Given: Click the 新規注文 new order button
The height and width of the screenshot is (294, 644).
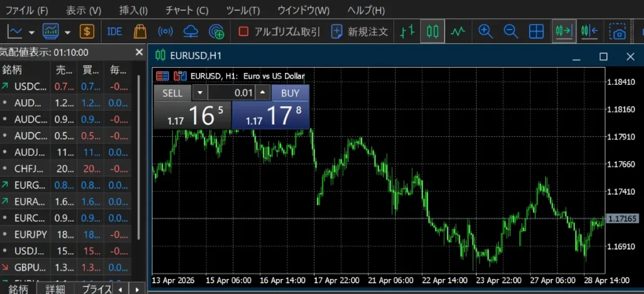Looking at the screenshot, I should (360, 31).
